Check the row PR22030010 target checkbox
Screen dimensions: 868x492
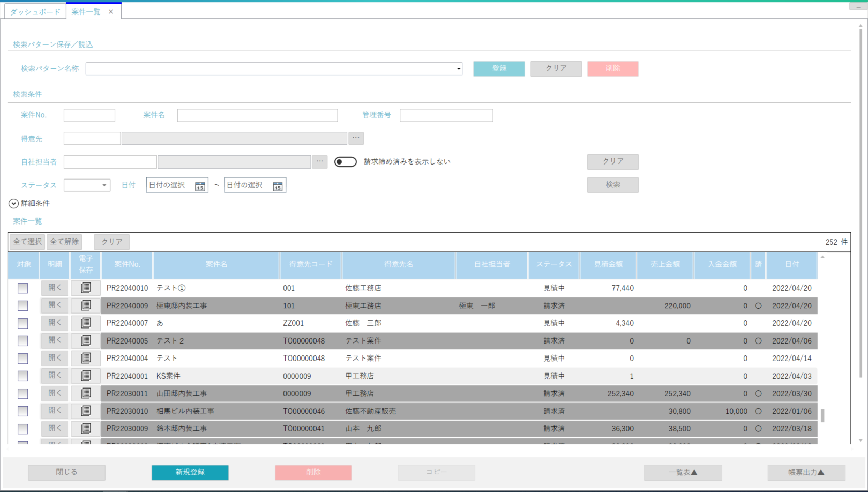(x=23, y=411)
